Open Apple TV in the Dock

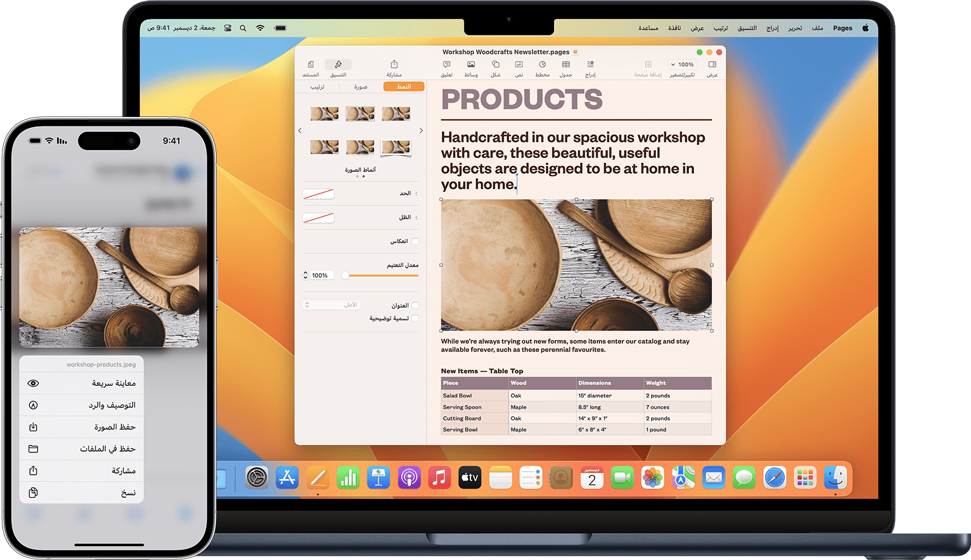coord(470,478)
